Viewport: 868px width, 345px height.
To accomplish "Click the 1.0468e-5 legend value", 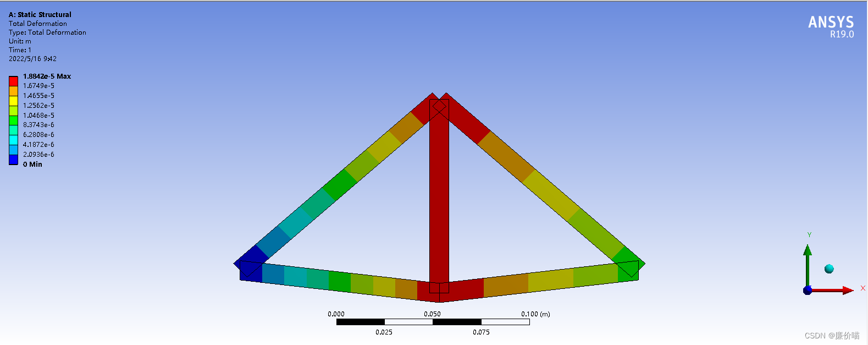I will click(x=38, y=116).
